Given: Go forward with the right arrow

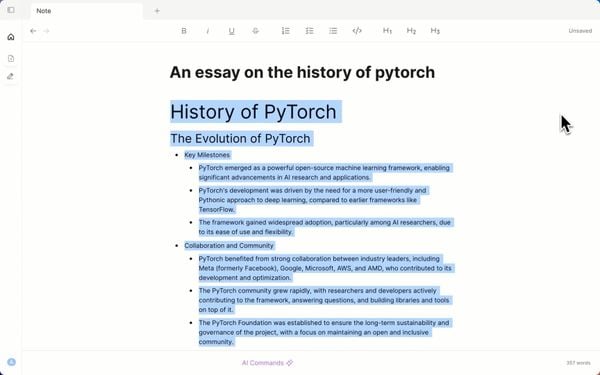Looking at the screenshot, I should point(46,31).
